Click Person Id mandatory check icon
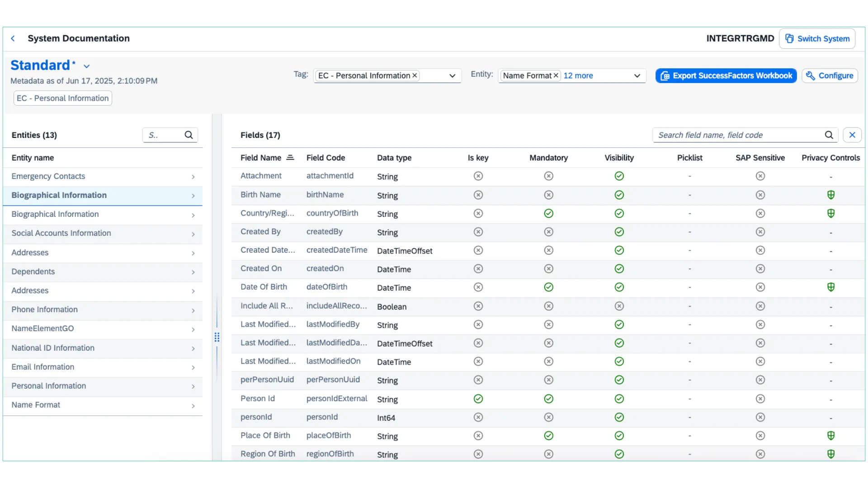This screenshot has width=868, height=488. point(548,399)
